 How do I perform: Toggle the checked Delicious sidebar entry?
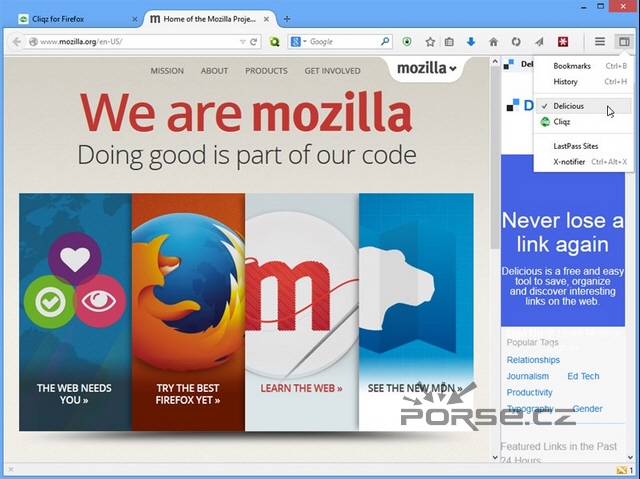569,106
